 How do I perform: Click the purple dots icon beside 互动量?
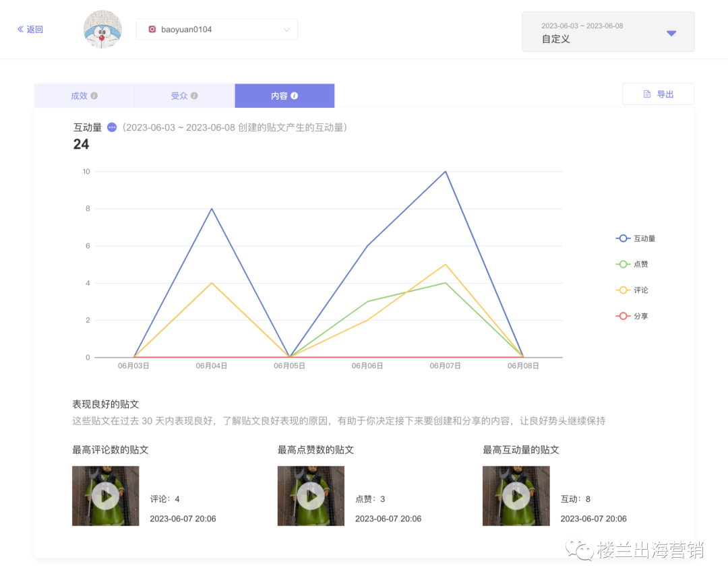(x=112, y=127)
